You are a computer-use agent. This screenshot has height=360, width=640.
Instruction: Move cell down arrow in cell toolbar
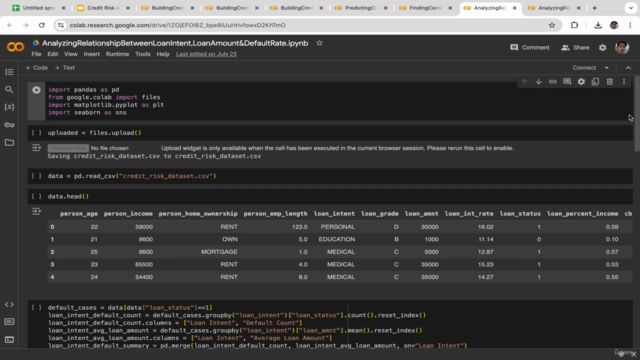(539, 82)
